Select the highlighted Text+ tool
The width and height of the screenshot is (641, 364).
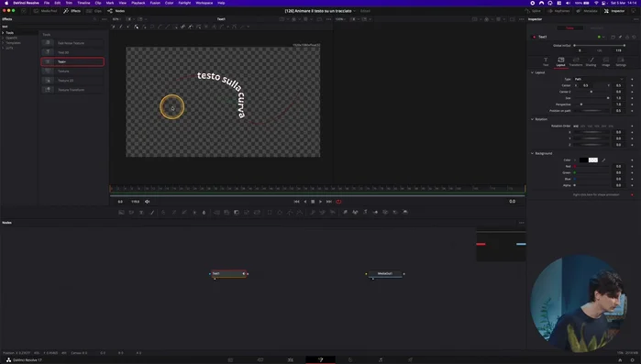tap(72, 61)
